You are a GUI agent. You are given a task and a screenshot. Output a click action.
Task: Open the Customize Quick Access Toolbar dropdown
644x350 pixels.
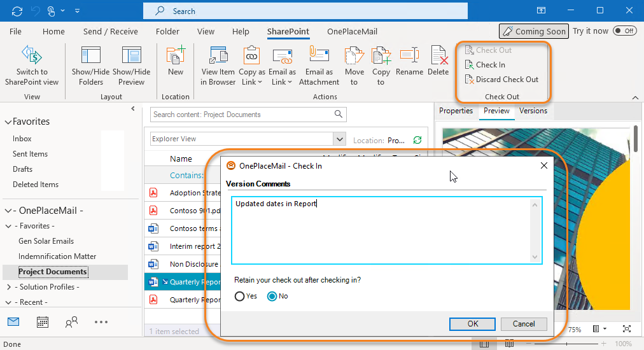point(77,11)
